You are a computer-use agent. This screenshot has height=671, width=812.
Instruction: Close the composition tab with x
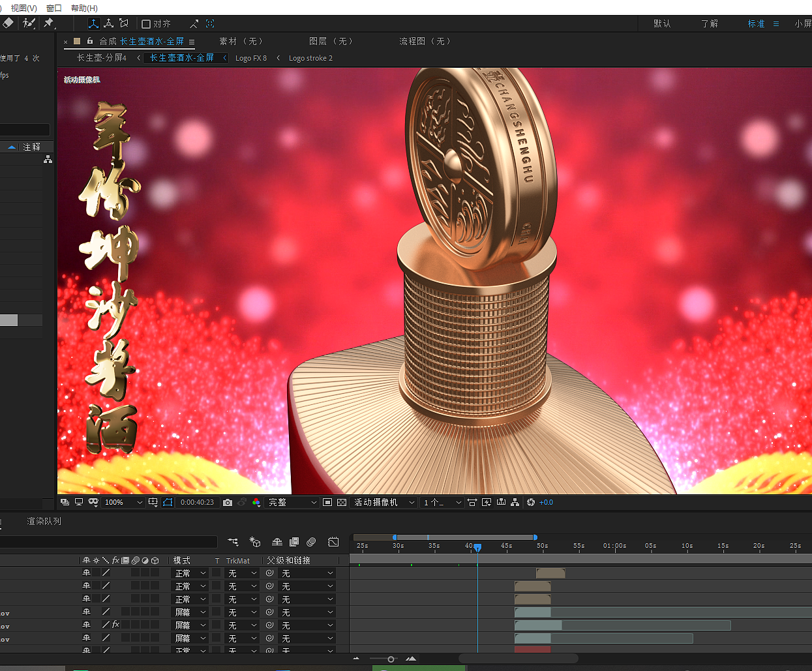66,42
